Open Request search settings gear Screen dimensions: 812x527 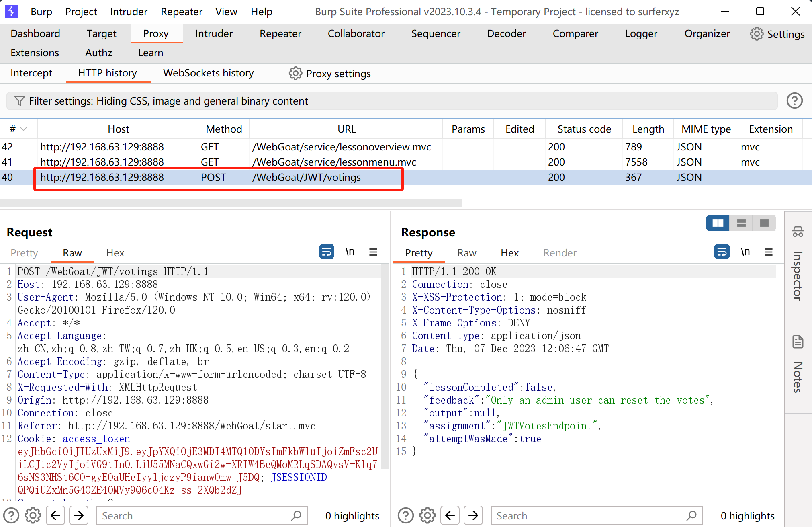pos(33,515)
